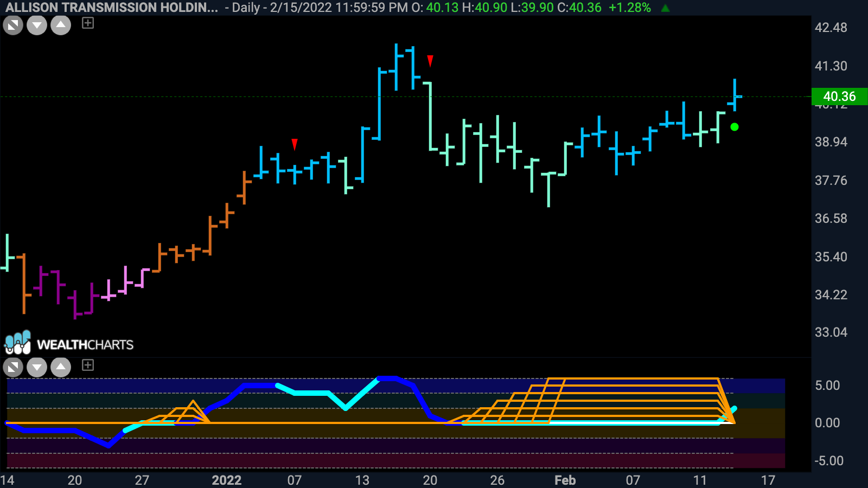Click the Allison Transmission ticker title
Viewport: 868px width, 488px height.
click(112, 8)
